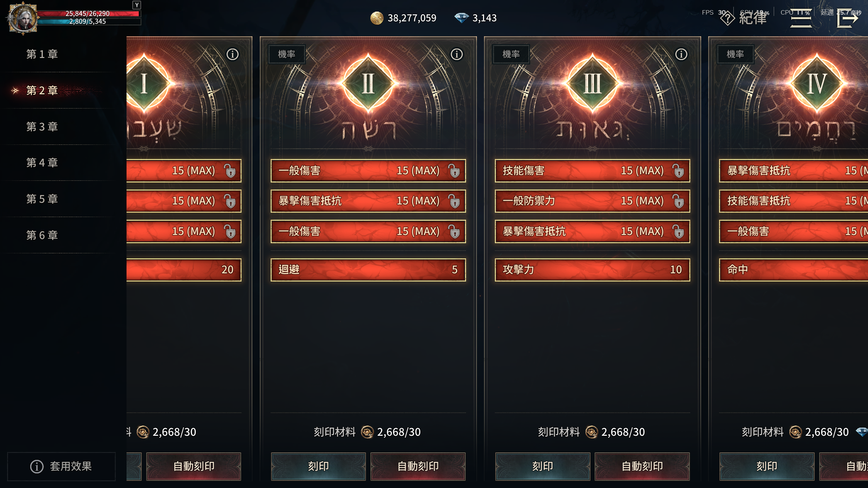Click the gold coin currency icon

[377, 18]
